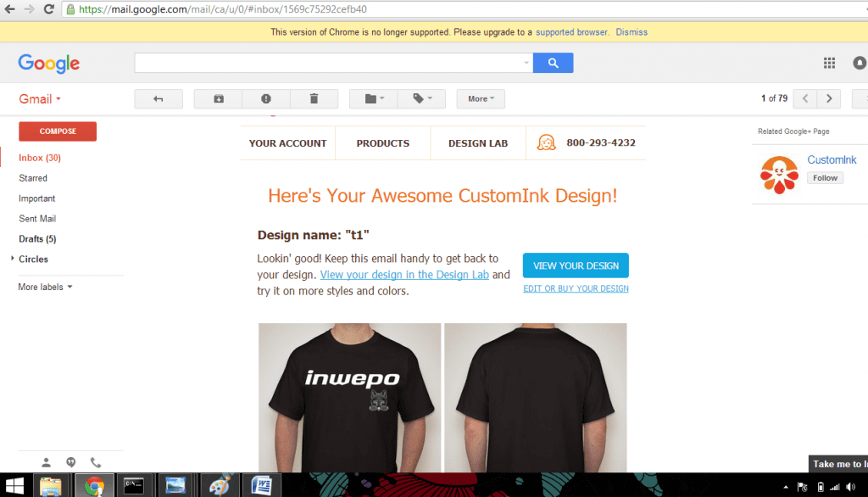868x497 pixels.
Task: Click volume icon in system tray
Action: coord(851,487)
